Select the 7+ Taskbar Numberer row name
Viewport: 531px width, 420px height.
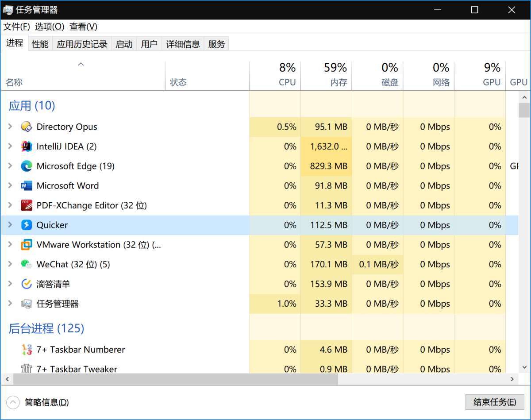tap(81, 350)
